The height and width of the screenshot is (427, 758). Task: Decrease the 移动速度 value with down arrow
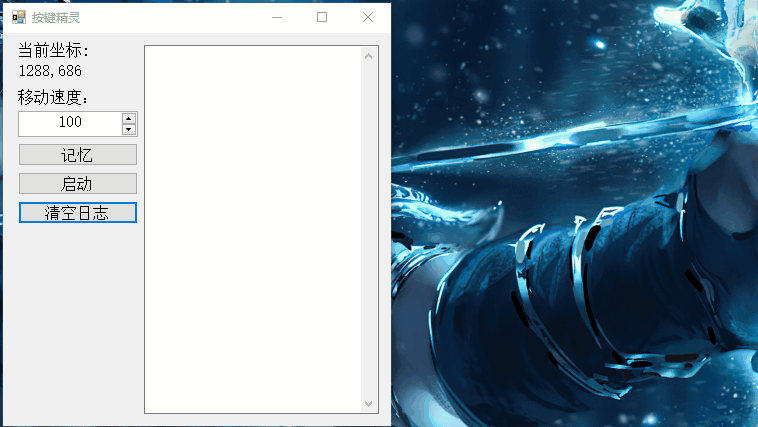point(129,129)
